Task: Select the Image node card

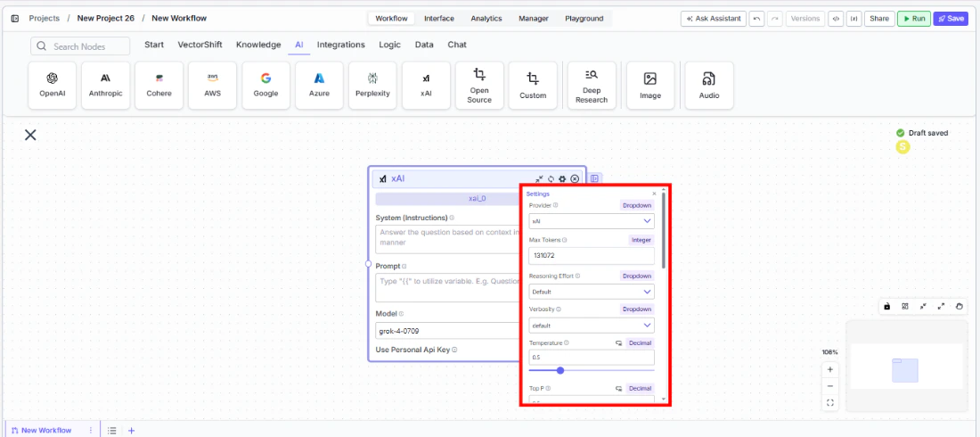Action: click(650, 85)
